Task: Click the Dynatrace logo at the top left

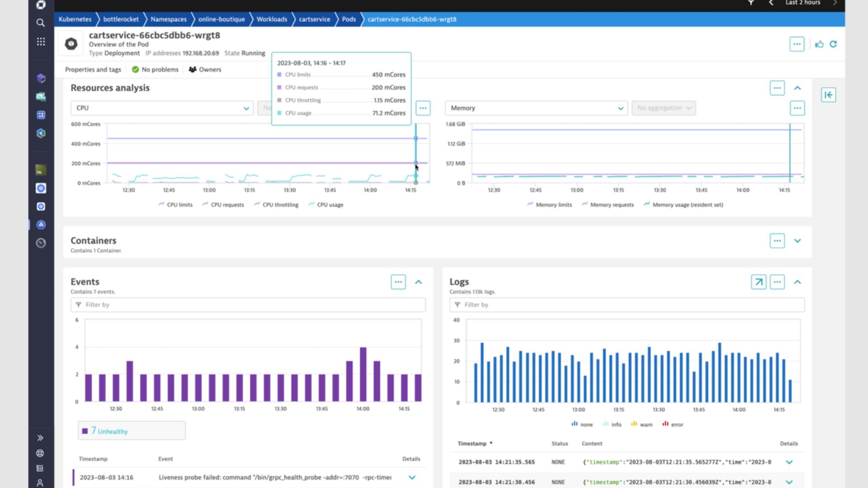Action: pos(41,5)
